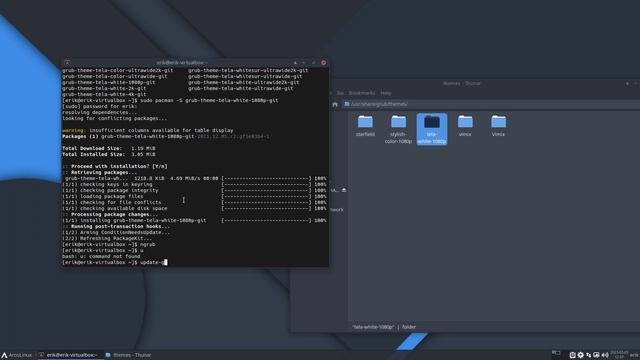This screenshot has width=640, height=360.
Task: Switch to themes - Thunar taskbar entry
Action: click(129, 355)
